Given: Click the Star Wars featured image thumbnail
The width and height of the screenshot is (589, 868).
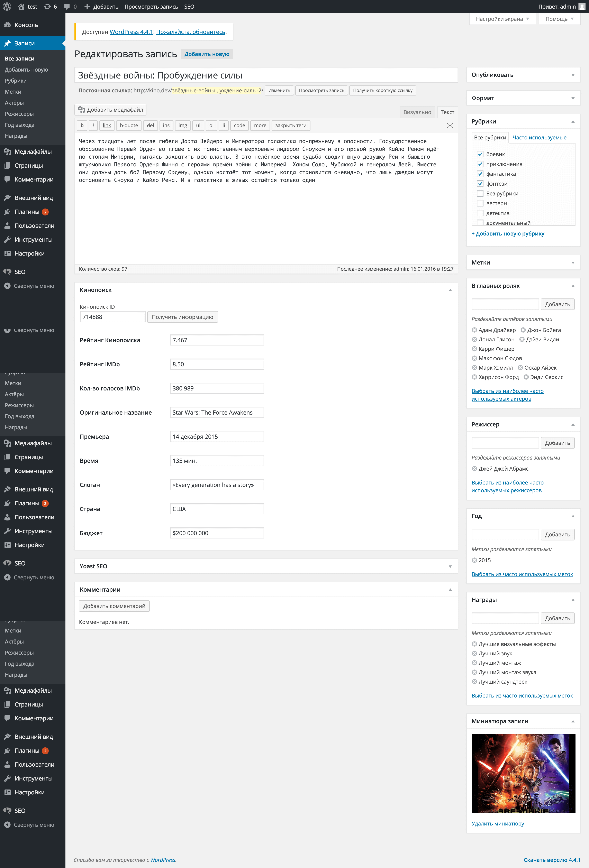Looking at the screenshot, I should tap(523, 774).
